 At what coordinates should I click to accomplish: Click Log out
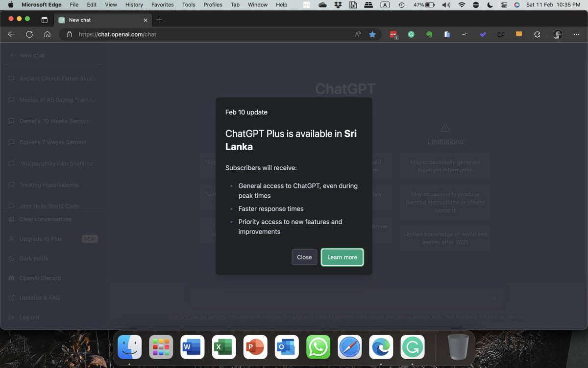click(53, 317)
